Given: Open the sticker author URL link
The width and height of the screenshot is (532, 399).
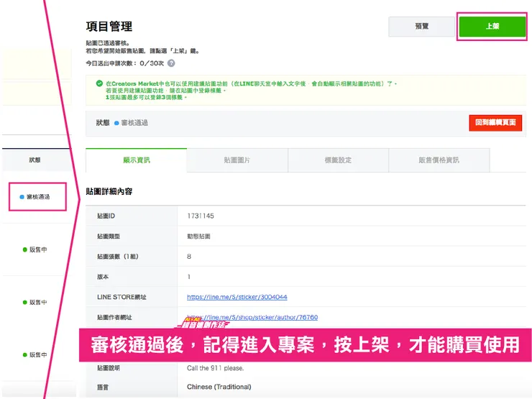Looking at the screenshot, I should click(252, 317).
